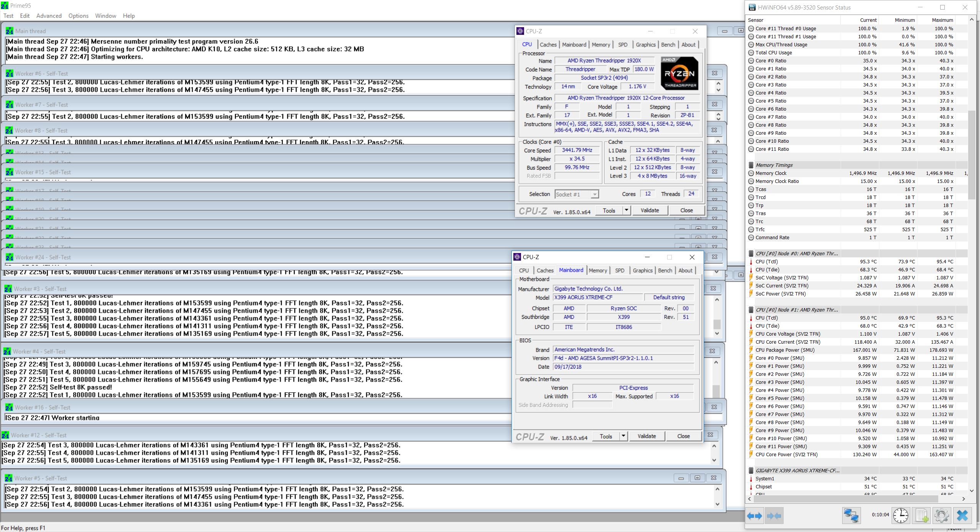Click the scroll-down arrow in the Worker #3 window

click(717, 333)
